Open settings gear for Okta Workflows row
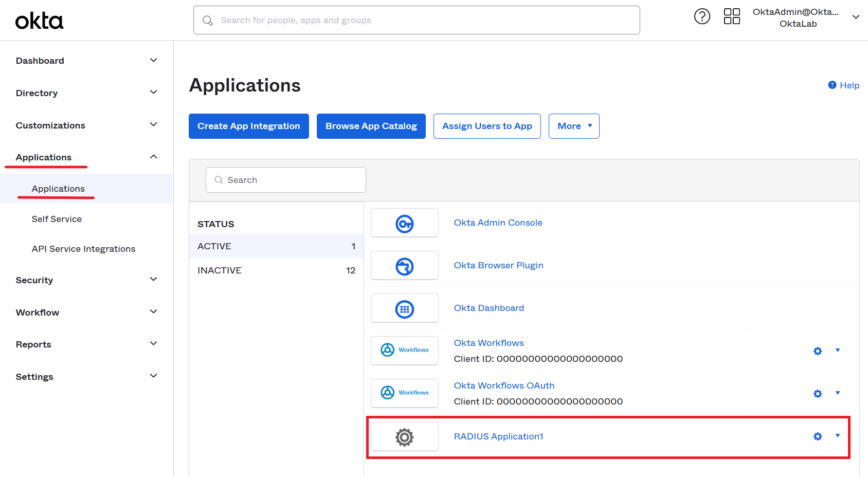This screenshot has height=477, width=868. (818, 351)
